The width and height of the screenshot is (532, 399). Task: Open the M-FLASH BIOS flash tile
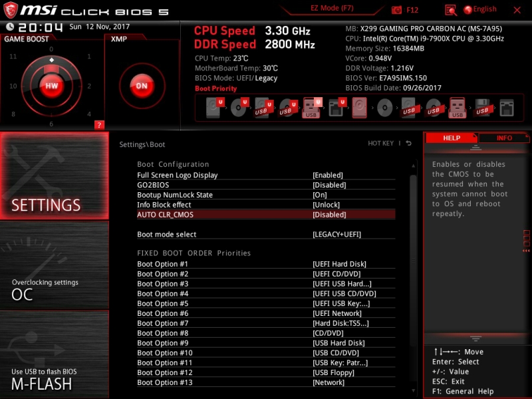[x=55, y=354]
